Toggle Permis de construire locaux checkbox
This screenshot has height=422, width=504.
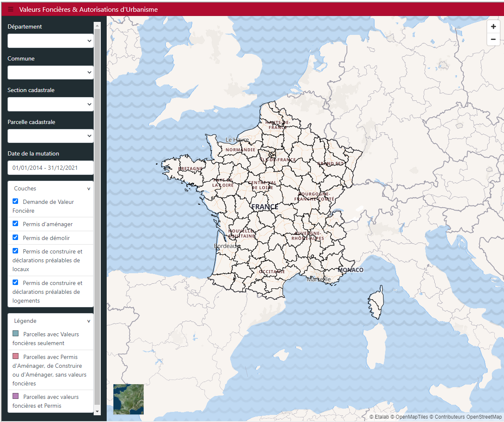tap(16, 251)
